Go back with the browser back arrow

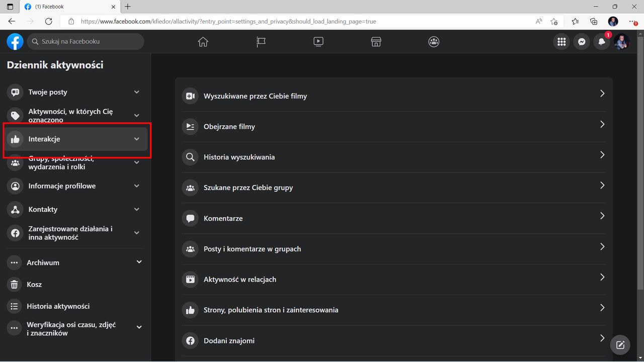[x=12, y=21]
